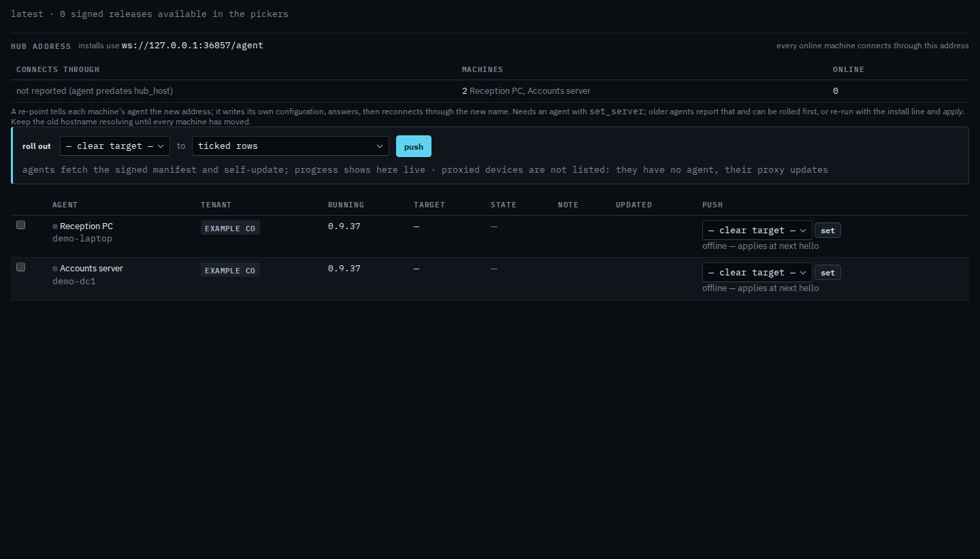
Task: Click the '2 Reception PC, Accounts server' machines cell
Action: coord(526,91)
